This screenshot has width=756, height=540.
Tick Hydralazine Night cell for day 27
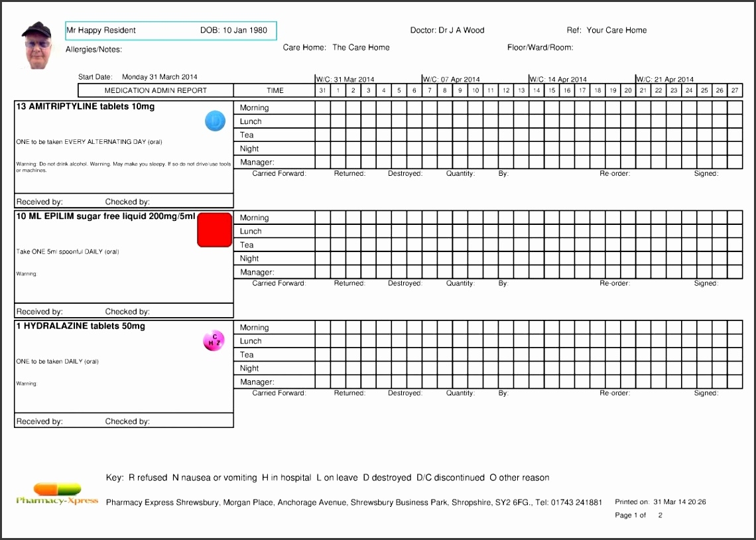735,368
